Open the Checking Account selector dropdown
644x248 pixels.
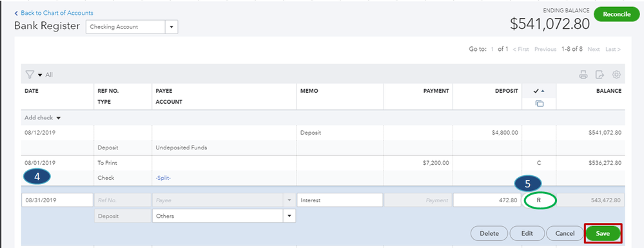click(x=171, y=27)
